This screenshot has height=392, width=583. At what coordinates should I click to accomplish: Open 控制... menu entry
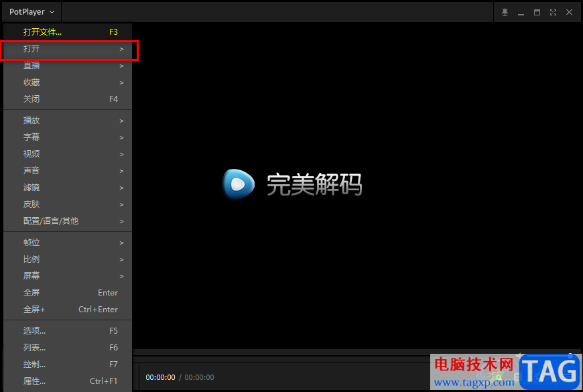coord(68,365)
